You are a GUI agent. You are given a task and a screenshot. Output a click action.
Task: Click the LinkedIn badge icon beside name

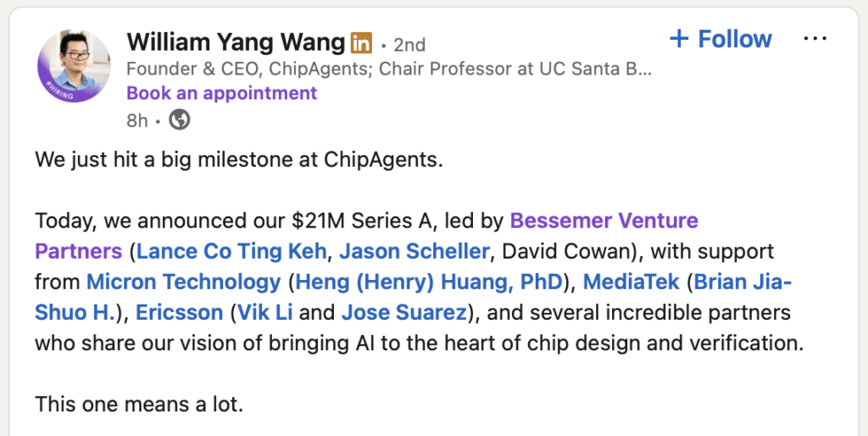coord(361,42)
